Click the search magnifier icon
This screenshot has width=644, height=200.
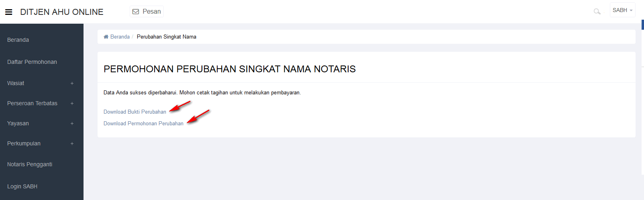point(597,11)
